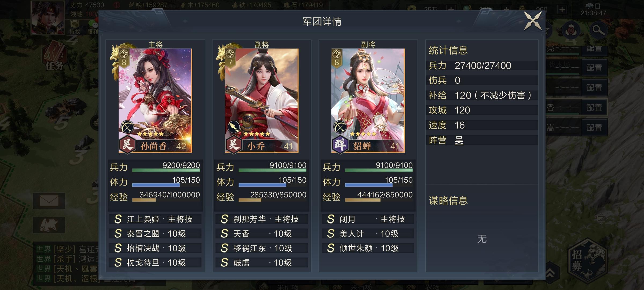Select the 貂蝉 general card

click(x=368, y=100)
